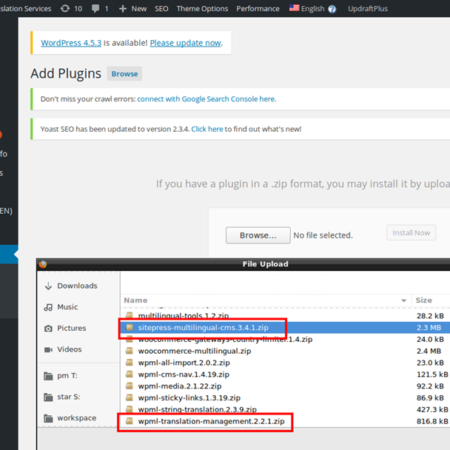Image resolution: width=450 pixels, height=450 pixels.
Task: Click archive icon of wpml-all-import.2.0.2.zip
Action: pyautogui.click(x=129, y=362)
